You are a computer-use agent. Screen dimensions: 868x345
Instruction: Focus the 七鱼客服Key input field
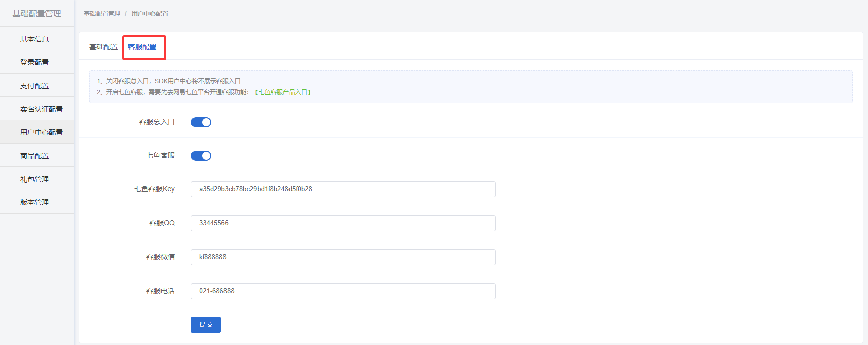(343, 189)
